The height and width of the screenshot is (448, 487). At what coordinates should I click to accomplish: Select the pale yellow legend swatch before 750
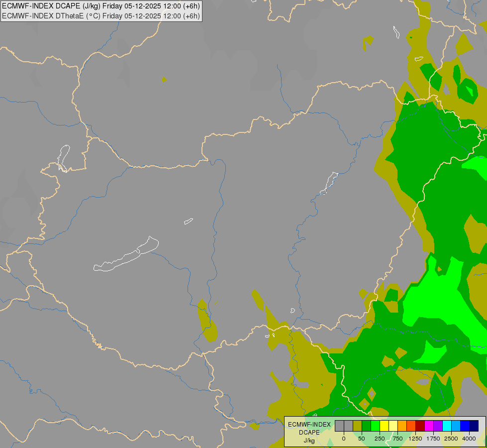coord(393,426)
